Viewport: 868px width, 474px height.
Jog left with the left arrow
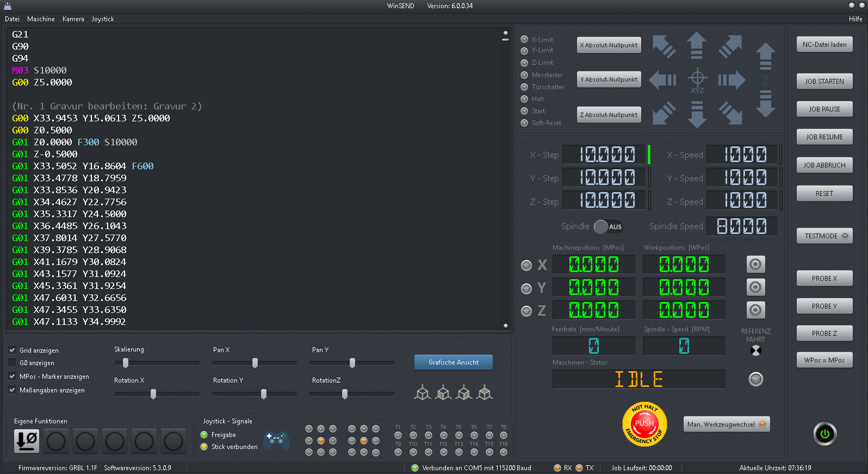click(x=663, y=80)
